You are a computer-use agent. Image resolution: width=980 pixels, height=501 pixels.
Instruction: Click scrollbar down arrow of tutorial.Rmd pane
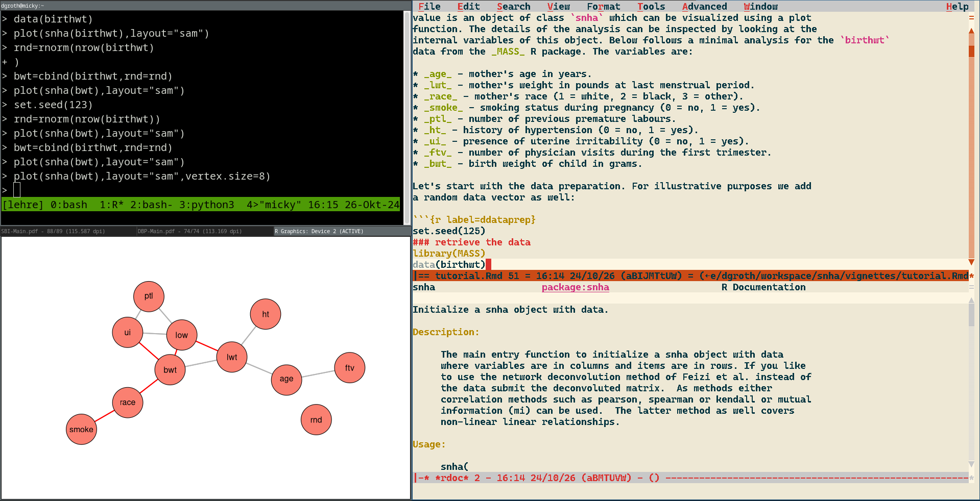pos(971,262)
